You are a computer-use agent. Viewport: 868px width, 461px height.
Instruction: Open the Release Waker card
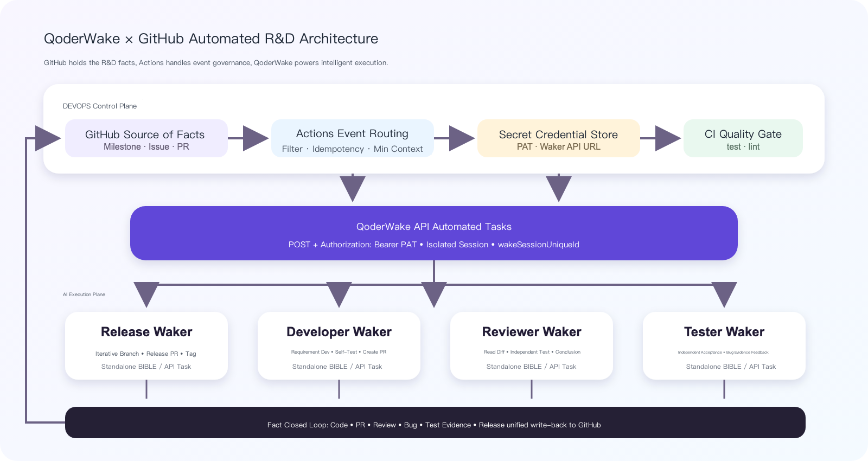[146, 345]
